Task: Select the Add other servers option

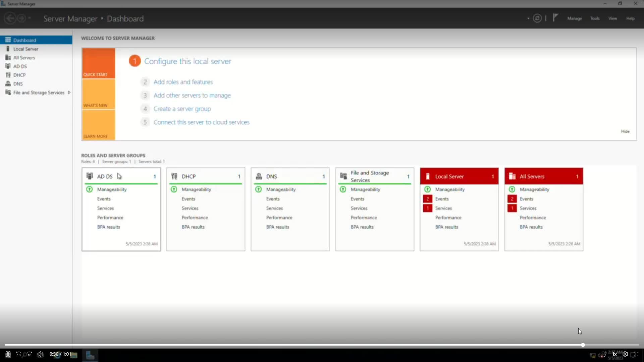Action: (x=192, y=95)
